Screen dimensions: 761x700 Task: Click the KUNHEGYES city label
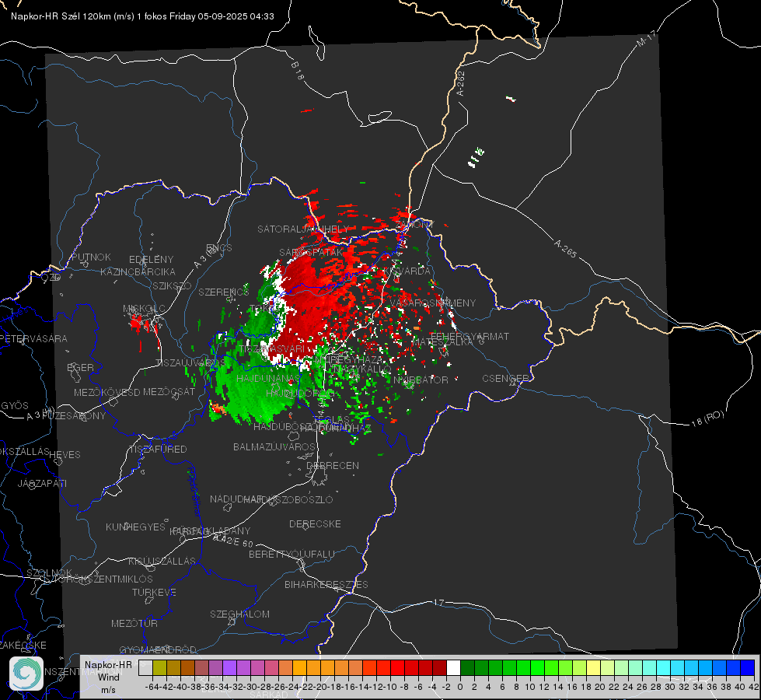tap(135, 527)
